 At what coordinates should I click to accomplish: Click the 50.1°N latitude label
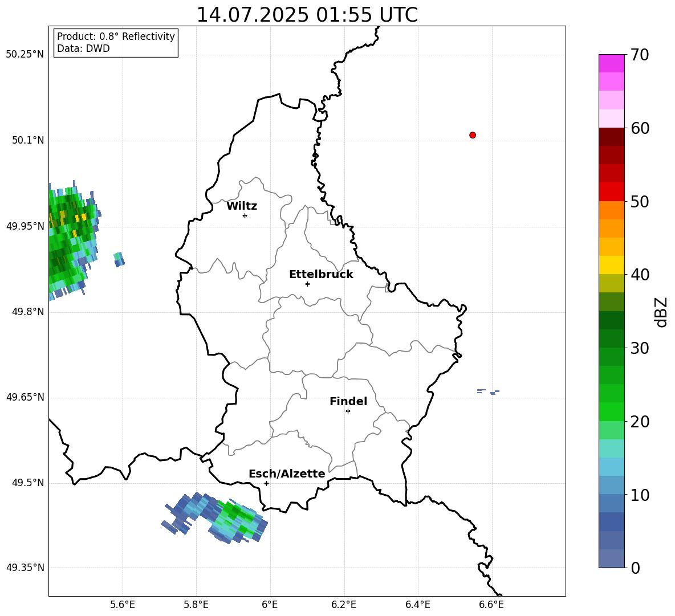[28, 140]
